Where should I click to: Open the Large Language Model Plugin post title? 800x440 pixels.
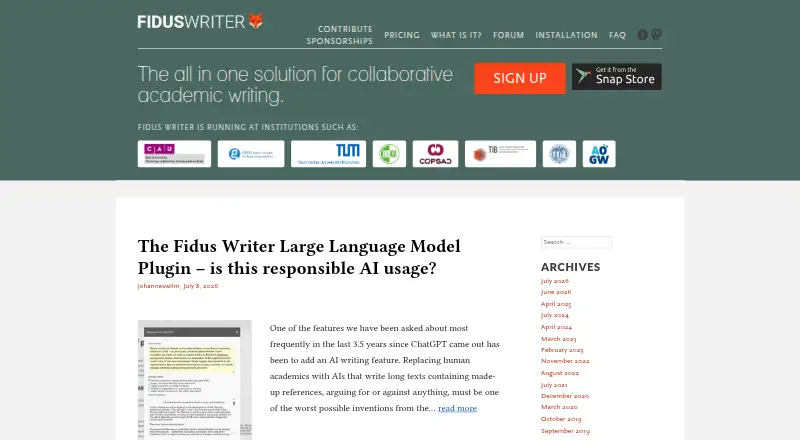click(299, 257)
